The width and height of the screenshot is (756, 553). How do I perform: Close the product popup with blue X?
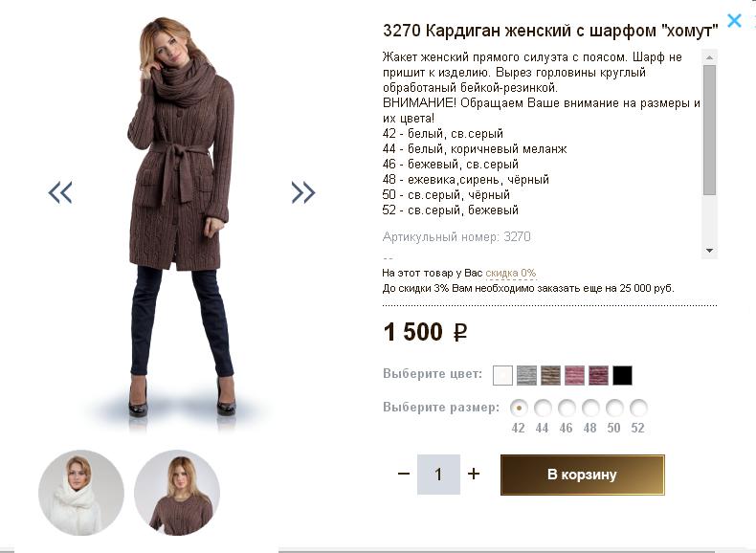734,21
